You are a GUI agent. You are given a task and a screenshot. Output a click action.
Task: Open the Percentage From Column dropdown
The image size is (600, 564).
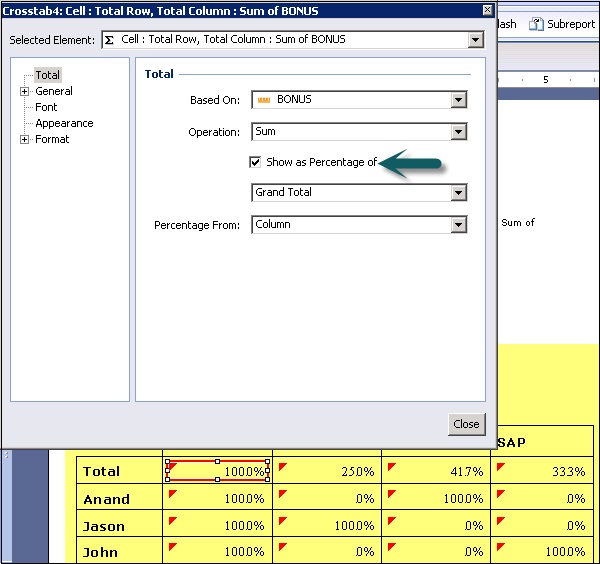point(458,225)
